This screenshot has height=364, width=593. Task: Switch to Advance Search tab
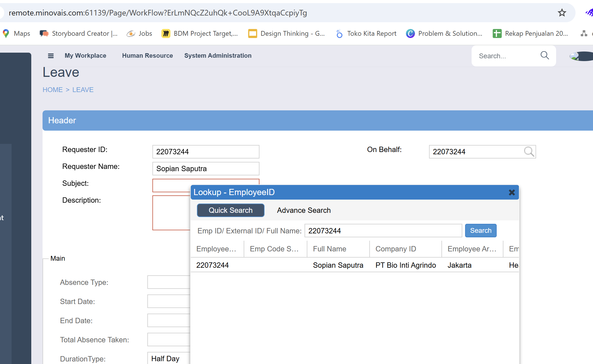coord(304,210)
